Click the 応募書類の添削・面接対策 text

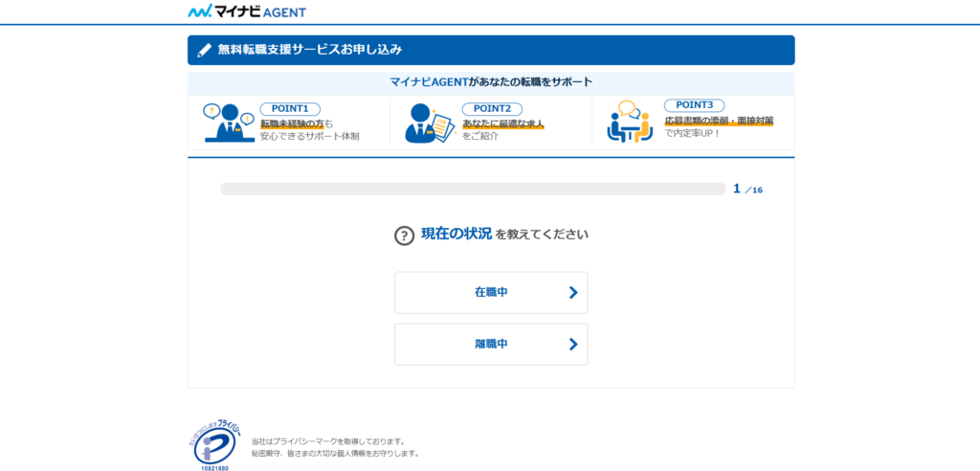(719, 121)
